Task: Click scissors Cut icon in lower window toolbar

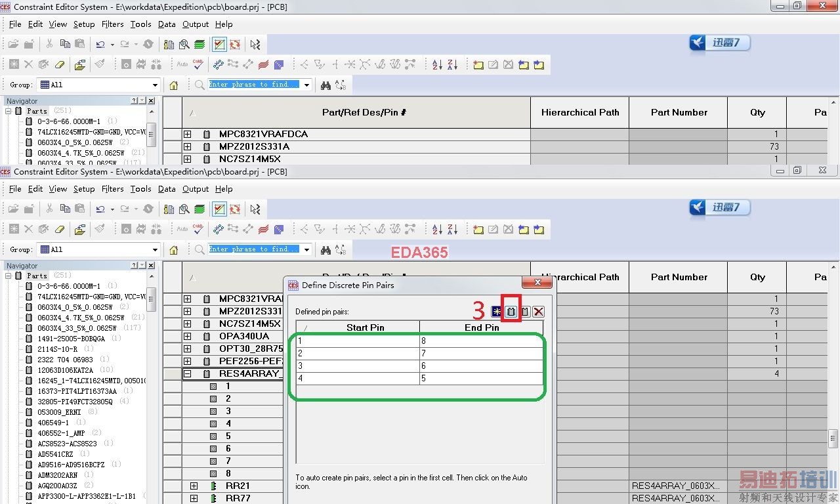Action: (x=49, y=209)
